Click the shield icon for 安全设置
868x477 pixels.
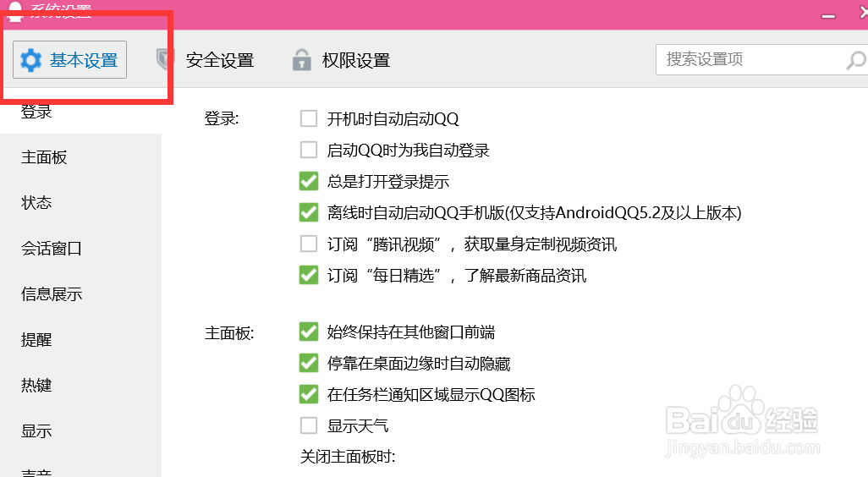(x=165, y=59)
